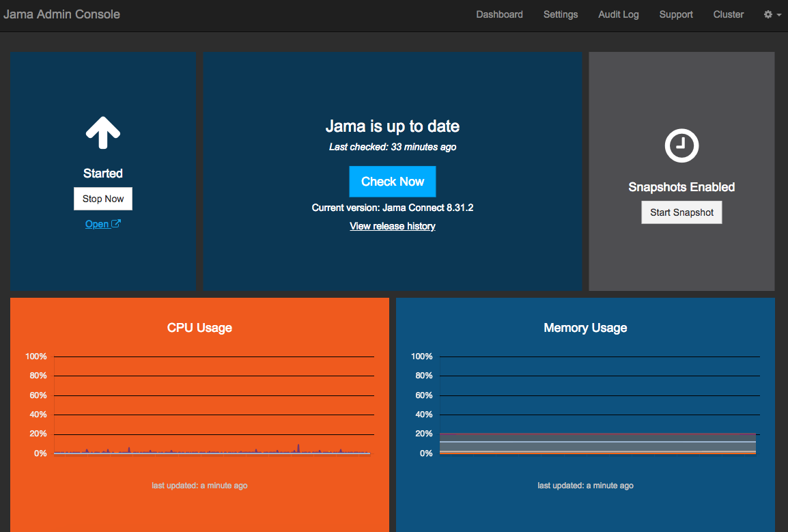Click the tallest spike in CPU chart

[x=298, y=448]
